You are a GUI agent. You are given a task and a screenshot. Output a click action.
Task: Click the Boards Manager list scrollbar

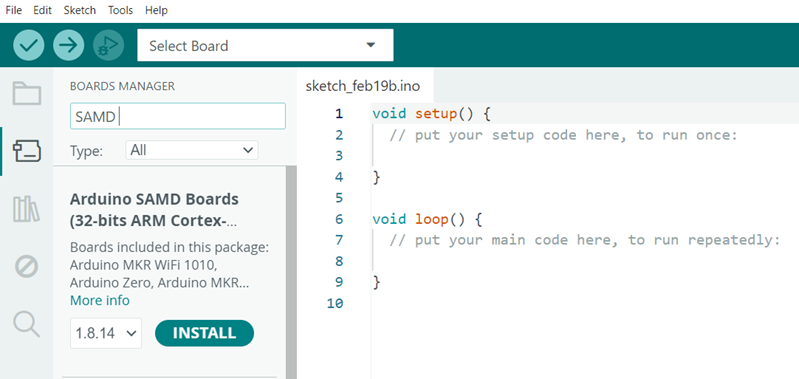[291, 273]
